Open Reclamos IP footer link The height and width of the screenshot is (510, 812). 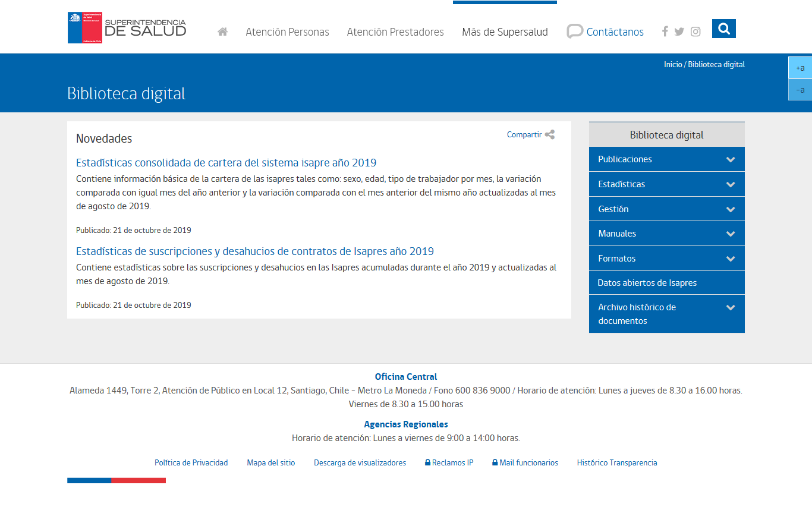tap(452, 462)
